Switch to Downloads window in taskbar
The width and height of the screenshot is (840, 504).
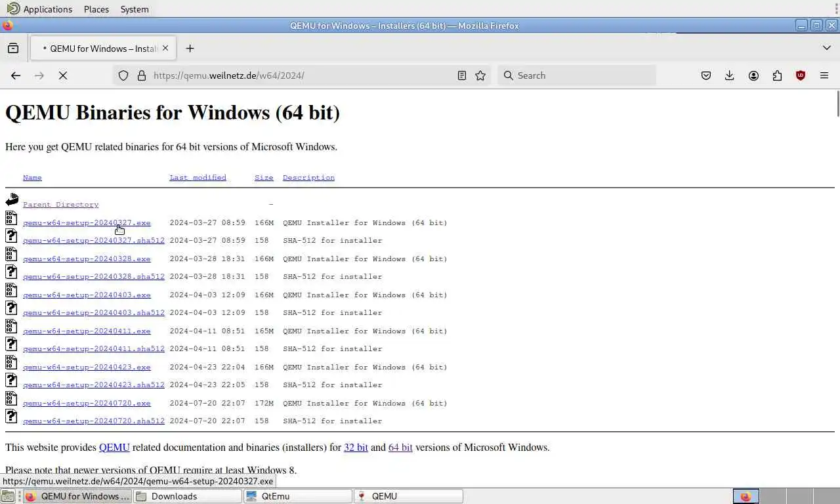(x=188, y=496)
